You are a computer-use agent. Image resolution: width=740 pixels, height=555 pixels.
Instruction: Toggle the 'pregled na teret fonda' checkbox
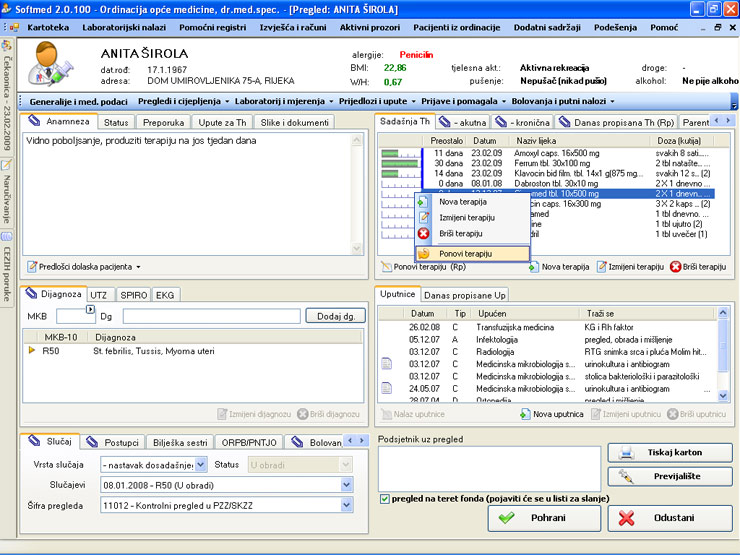pyautogui.click(x=385, y=498)
